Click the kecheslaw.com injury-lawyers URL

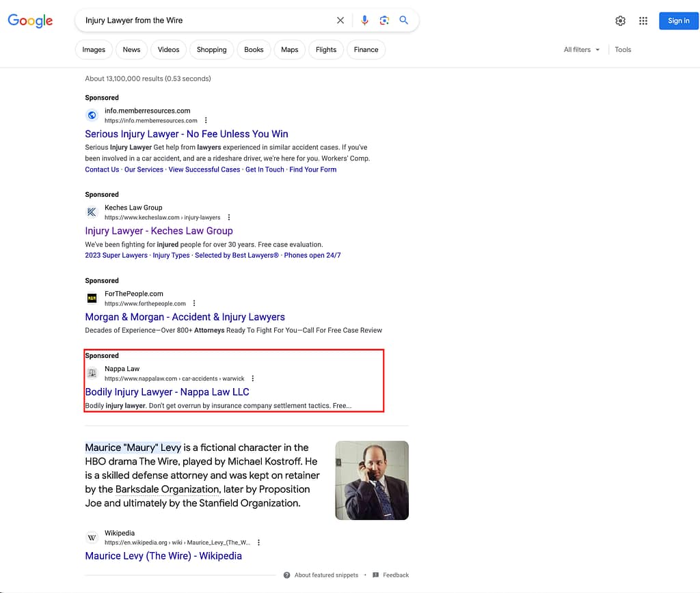(163, 217)
